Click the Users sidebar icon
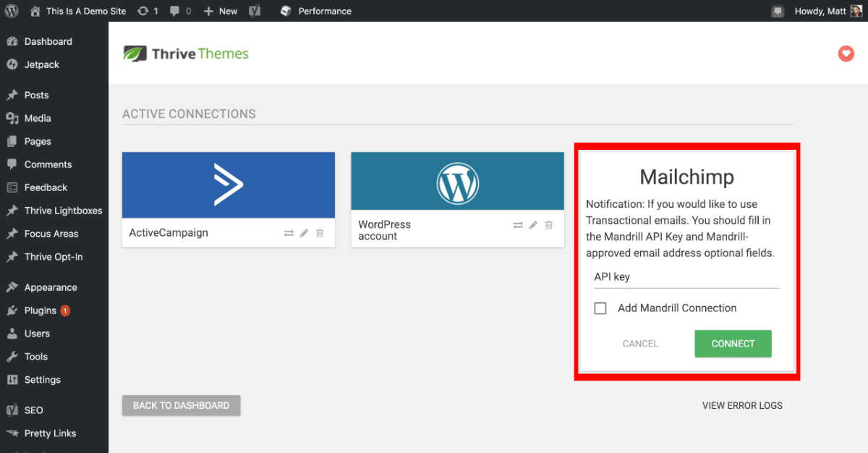The height and width of the screenshot is (453, 868). [12, 334]
